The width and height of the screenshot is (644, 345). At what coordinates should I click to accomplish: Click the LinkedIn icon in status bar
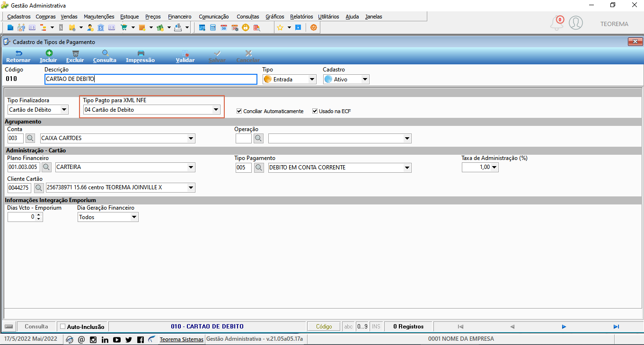pos(105,339)
